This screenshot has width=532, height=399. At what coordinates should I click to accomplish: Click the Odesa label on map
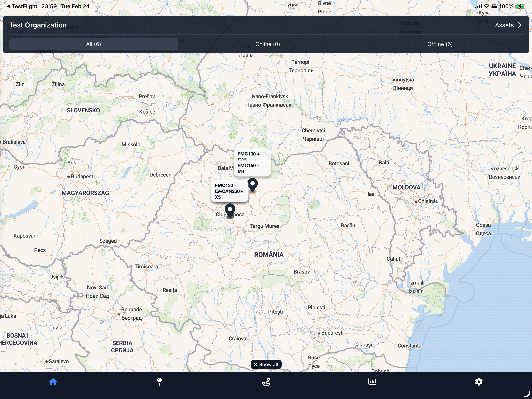click(x=483, y=225)
